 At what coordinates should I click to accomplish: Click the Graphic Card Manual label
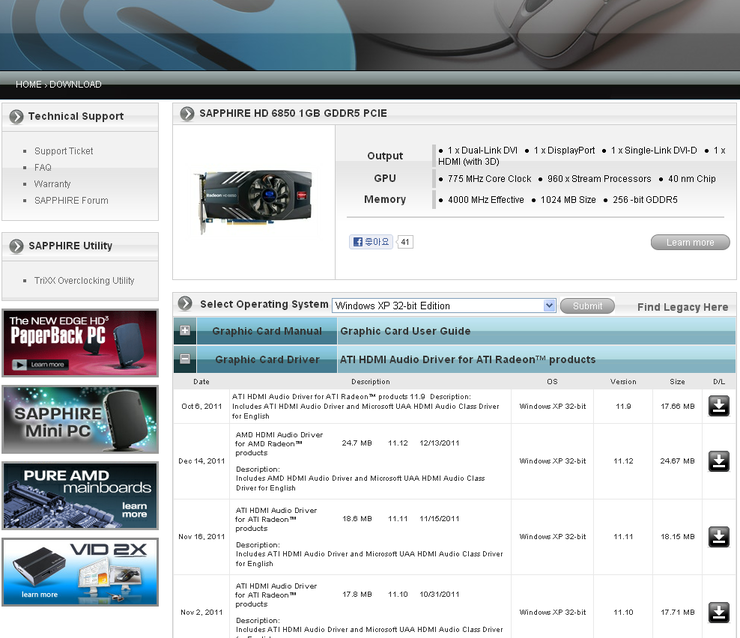point(267,331)
